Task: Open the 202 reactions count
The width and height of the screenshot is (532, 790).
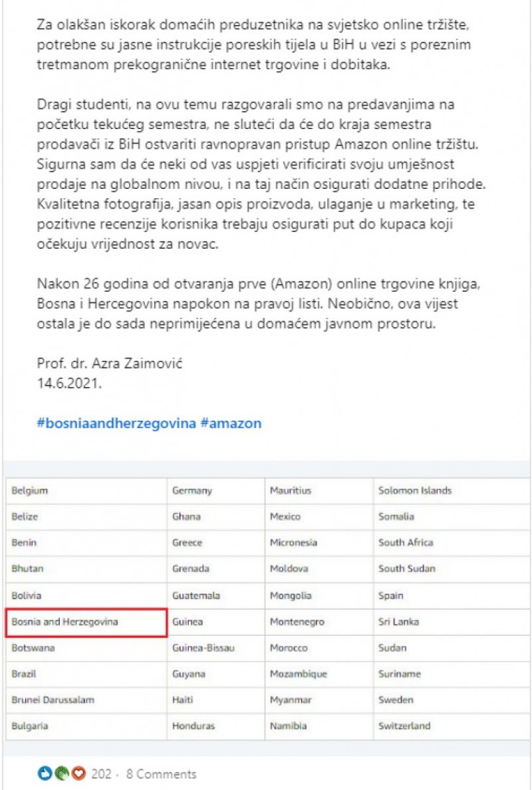Action: click(x=101, y=773)
